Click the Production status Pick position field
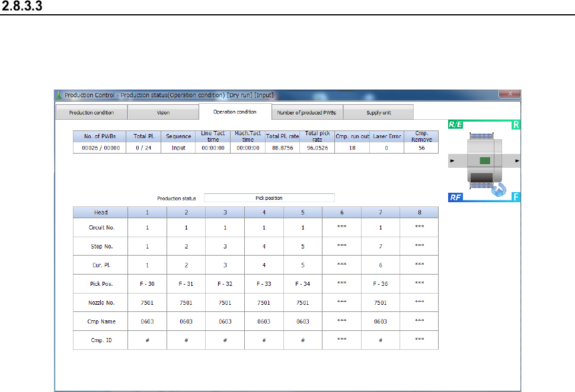Viewport: 575px width, 392px height. 269,198
